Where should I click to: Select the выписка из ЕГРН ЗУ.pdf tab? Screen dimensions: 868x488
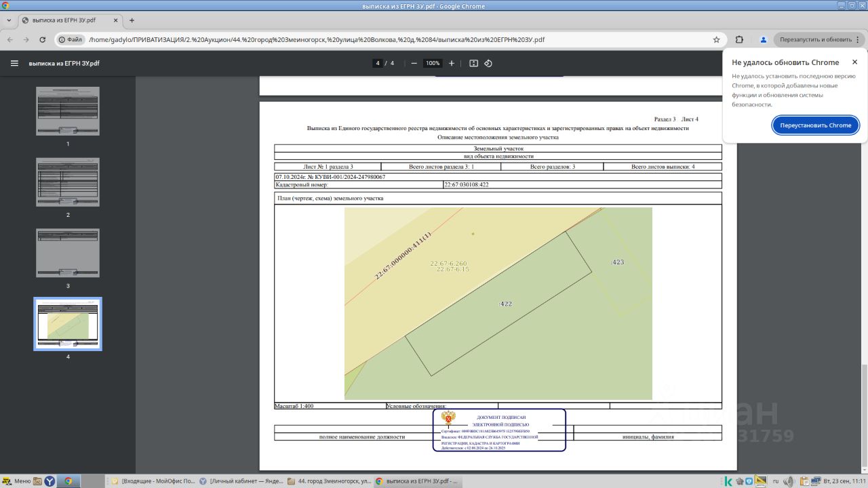click(70, 20)
